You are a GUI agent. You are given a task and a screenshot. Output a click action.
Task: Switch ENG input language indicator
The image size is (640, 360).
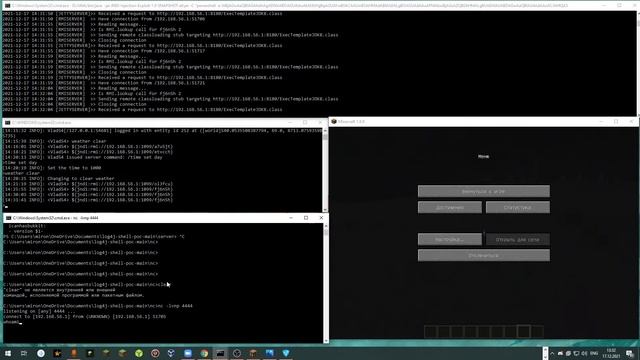[594, 353]
